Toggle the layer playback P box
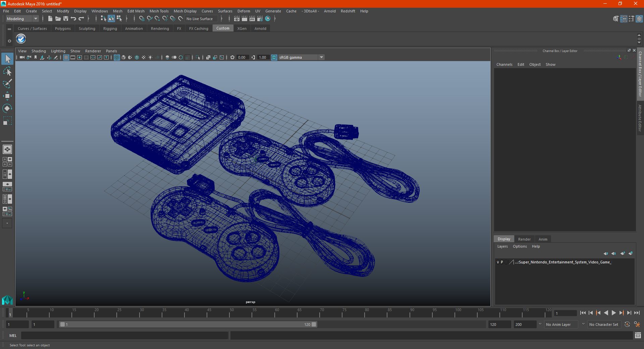This screenshot has height=349, width=644. coord(502,262)
